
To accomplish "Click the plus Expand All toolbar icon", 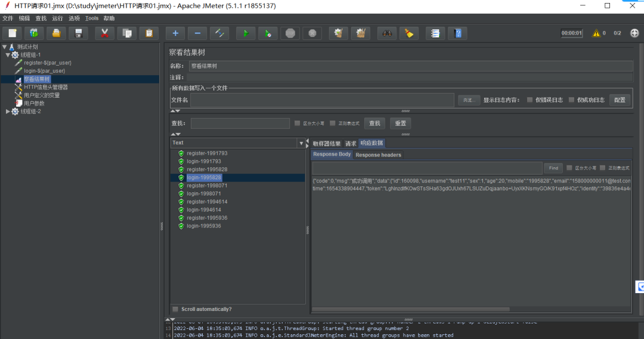I will 175,33.
